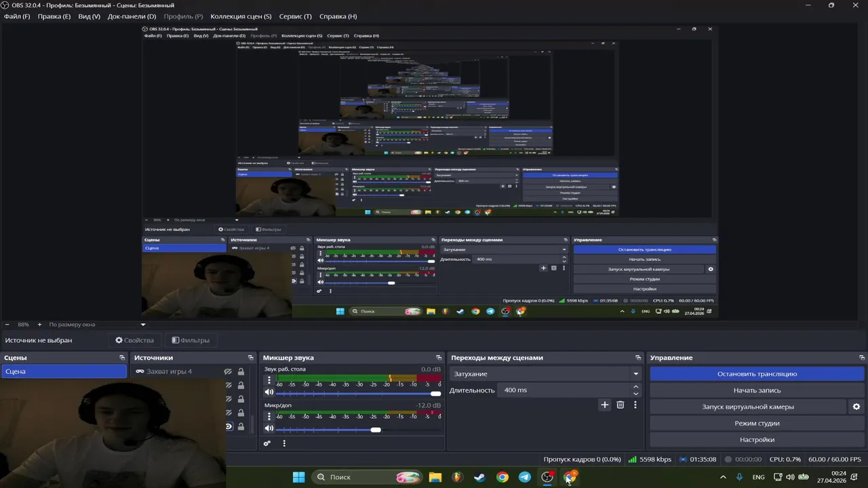Toggle the lock beside the visible eye source
This screenshot has height=488, width=868.
click(x=241, y=426)
